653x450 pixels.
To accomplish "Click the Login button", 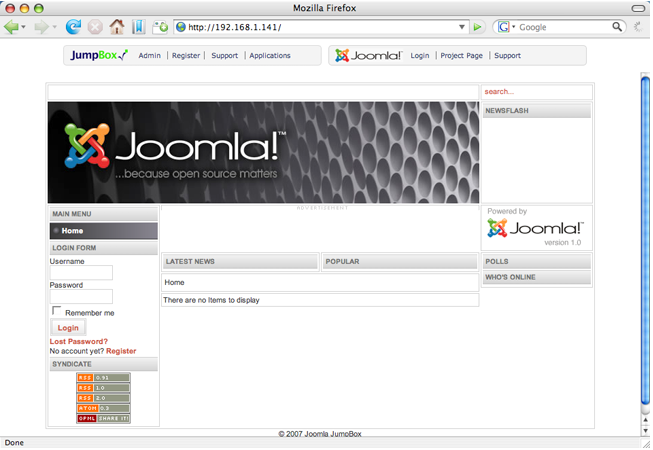I will tap(68, 328).
